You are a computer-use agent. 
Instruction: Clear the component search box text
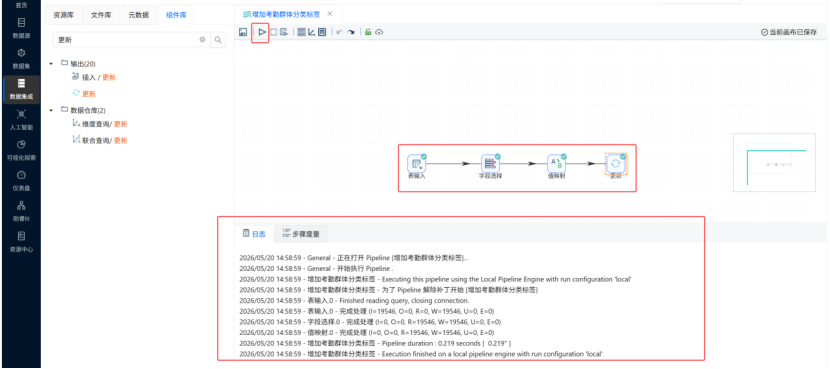pos(202,40)
